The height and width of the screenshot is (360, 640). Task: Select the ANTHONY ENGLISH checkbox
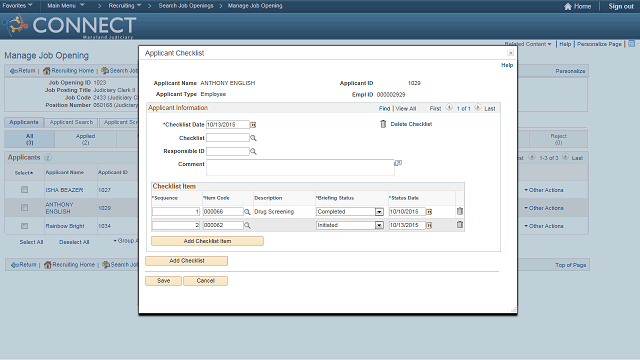24,208
